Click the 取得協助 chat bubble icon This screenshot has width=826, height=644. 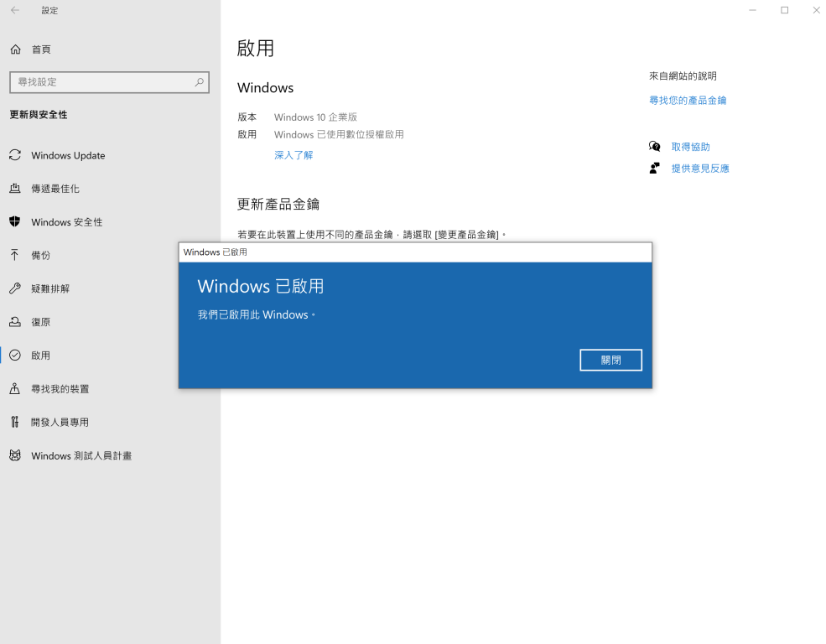pyautogui.click(x=655, y=147)
